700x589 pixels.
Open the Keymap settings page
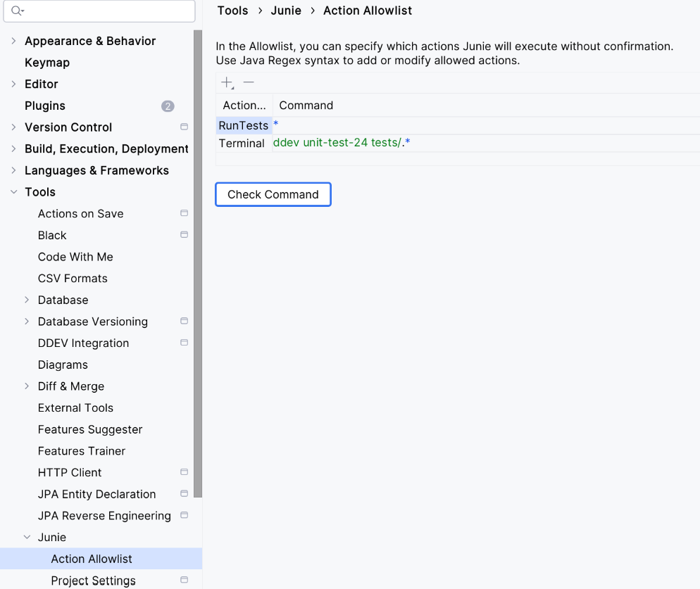[x=47, y=63]
